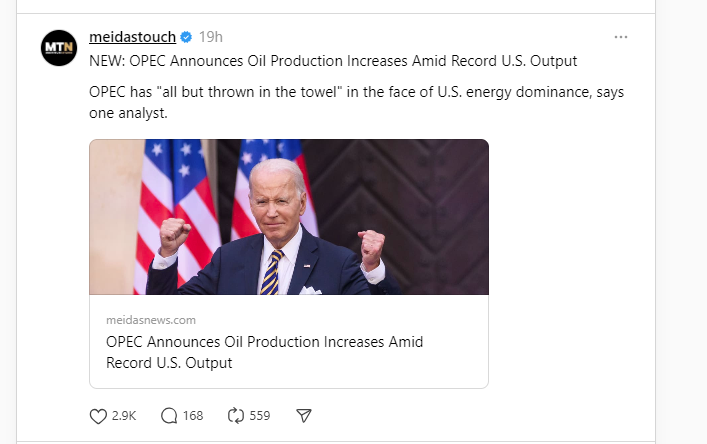Image resolution: width=707 pixels, height=444 pixels.
Task: Click the 559 reposts count
Action: (x=259, y=415)
